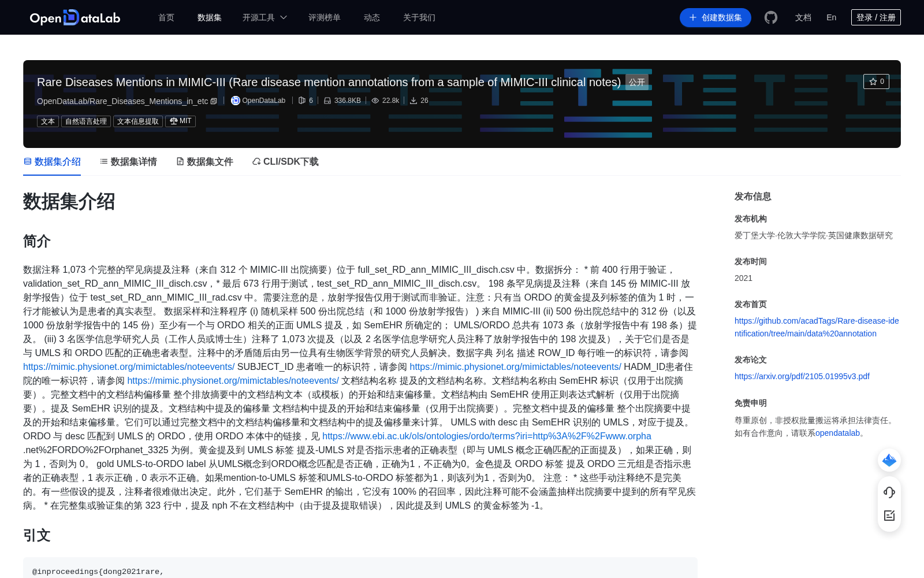Image resolution: width=924 pixels, height=578 pixels.
Task: Click the OpenDataLab publisher avatar
Action: 236,101
